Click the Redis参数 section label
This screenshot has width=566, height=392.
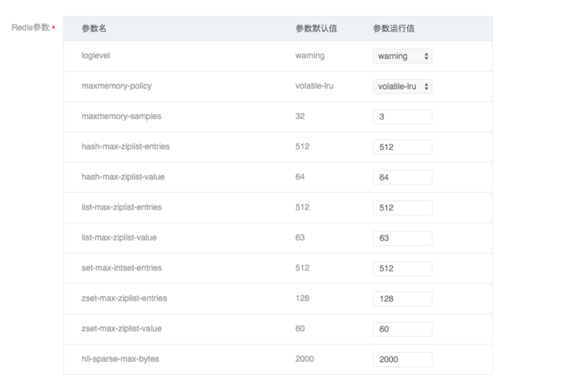30,27
